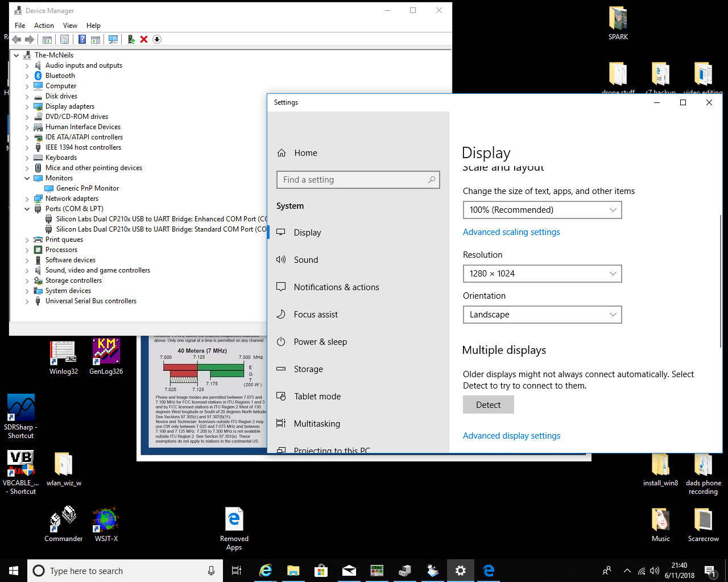
Task: Open the dads phone recording folder
Action: [x=704, y=474]
